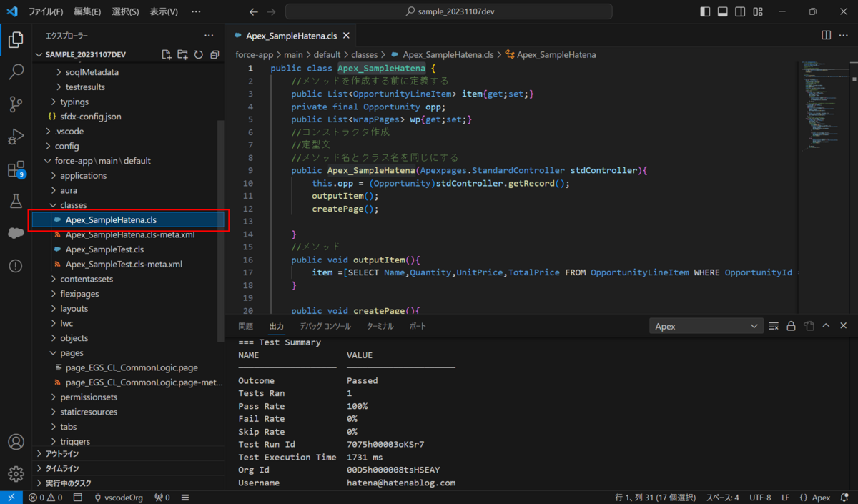Image resolution: width=858 pixels, height=504 pixels.
Task: Expand the タイムライン section
Action: coord(129,468)
